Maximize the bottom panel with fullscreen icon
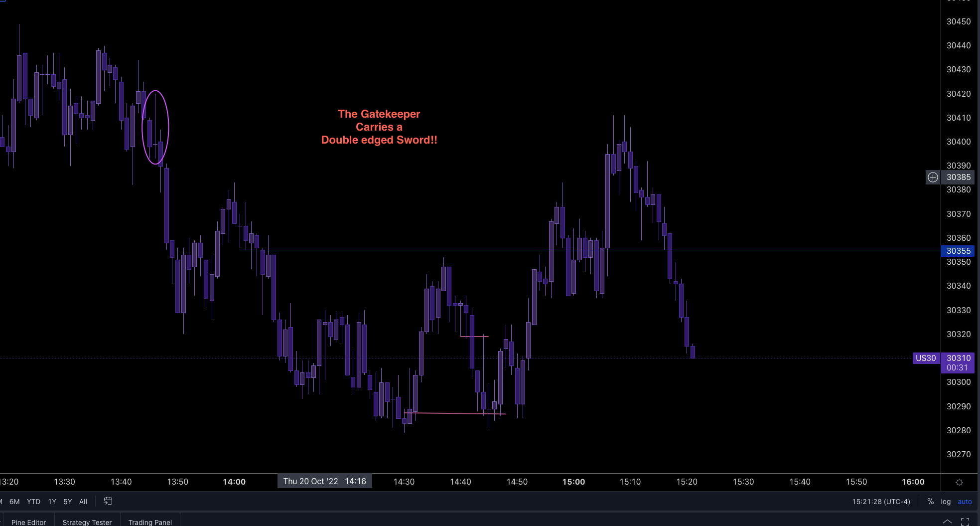The height and width of the screenshot is (526, 980). 965,522
